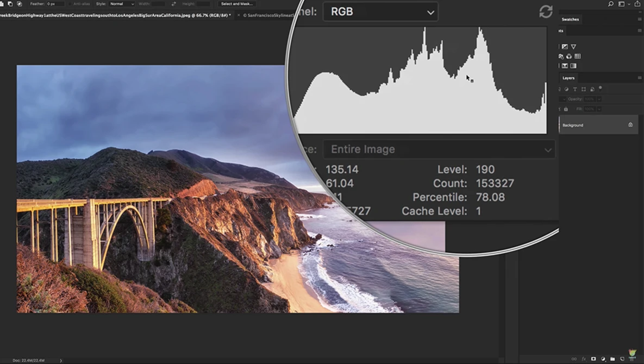The height and width of the screenshot is (364, 644).
Task: Expand the workspace chevron next to layout icon
Action: (629, 4)
